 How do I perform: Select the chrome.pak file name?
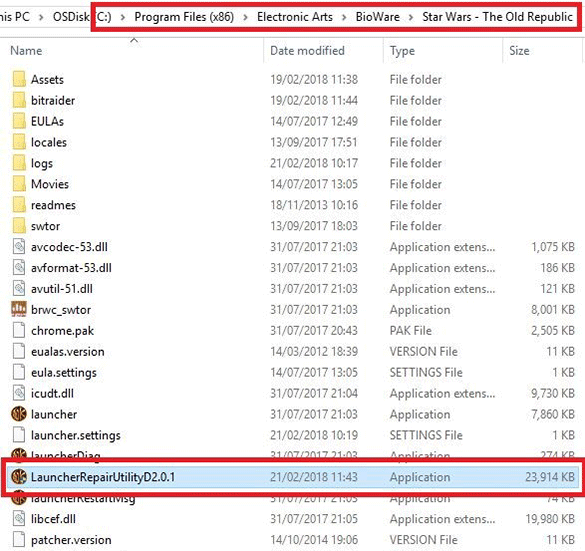click(x=62, y=331)
